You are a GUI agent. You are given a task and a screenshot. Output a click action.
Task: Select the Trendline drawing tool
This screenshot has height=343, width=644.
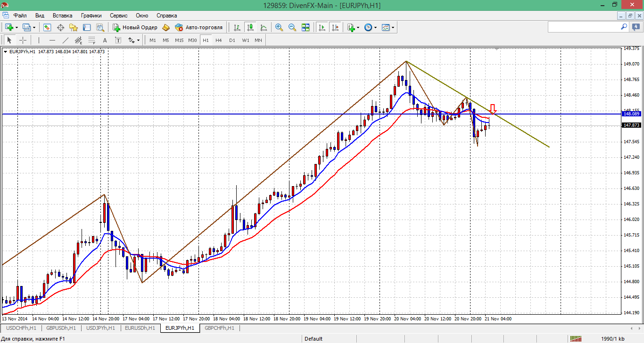(66, 40)
